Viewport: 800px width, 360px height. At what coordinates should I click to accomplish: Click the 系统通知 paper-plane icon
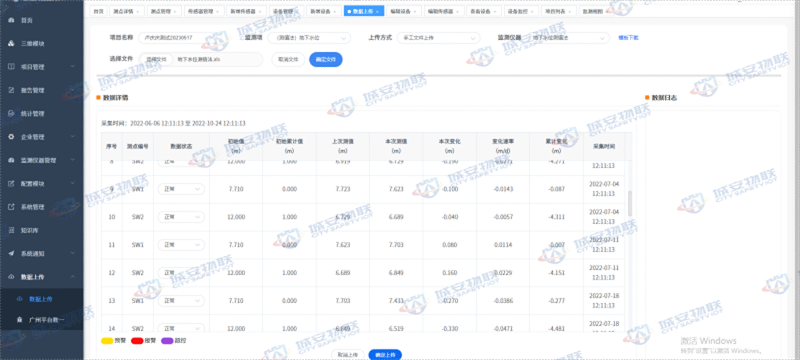12,253
